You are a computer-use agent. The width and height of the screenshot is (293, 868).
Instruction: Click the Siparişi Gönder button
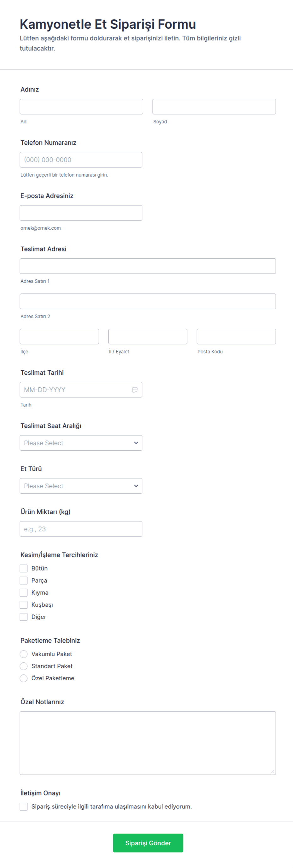coord(148,843)
